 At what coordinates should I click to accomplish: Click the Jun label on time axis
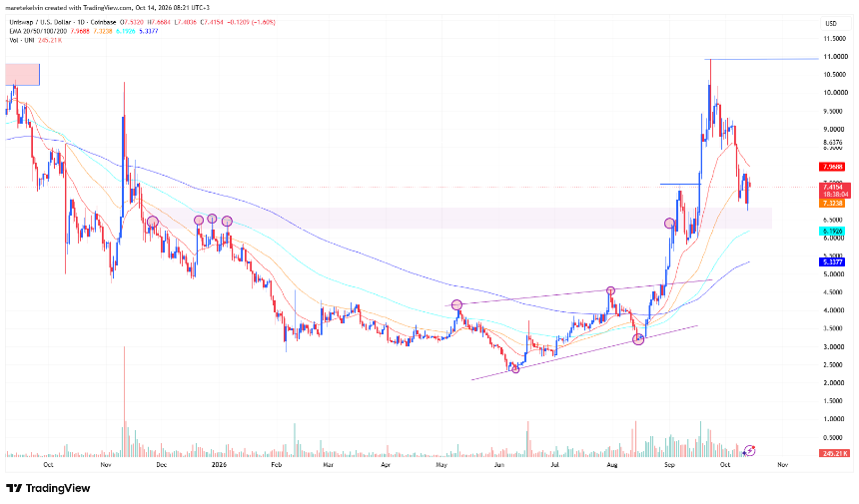499,465
